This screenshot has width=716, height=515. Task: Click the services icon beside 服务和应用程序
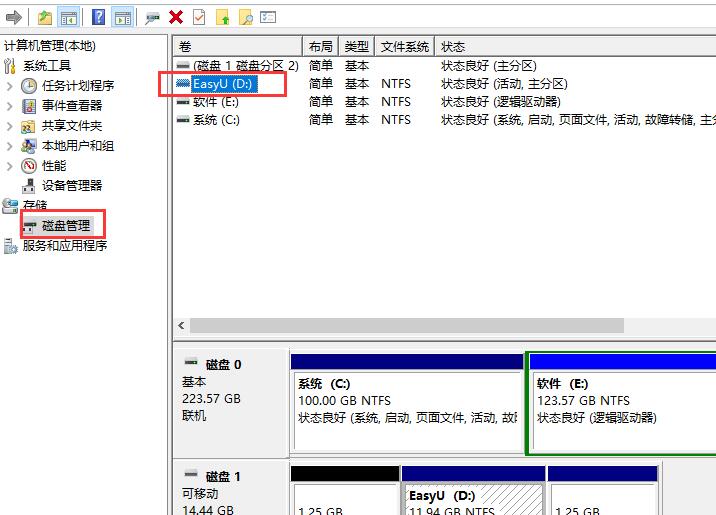(x=11, y=246)
